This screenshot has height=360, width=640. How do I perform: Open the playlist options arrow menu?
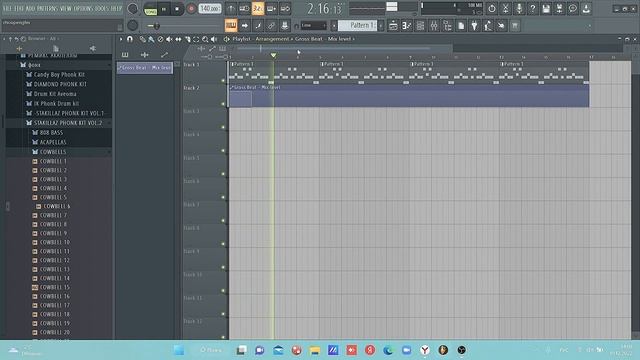point(121,39)
